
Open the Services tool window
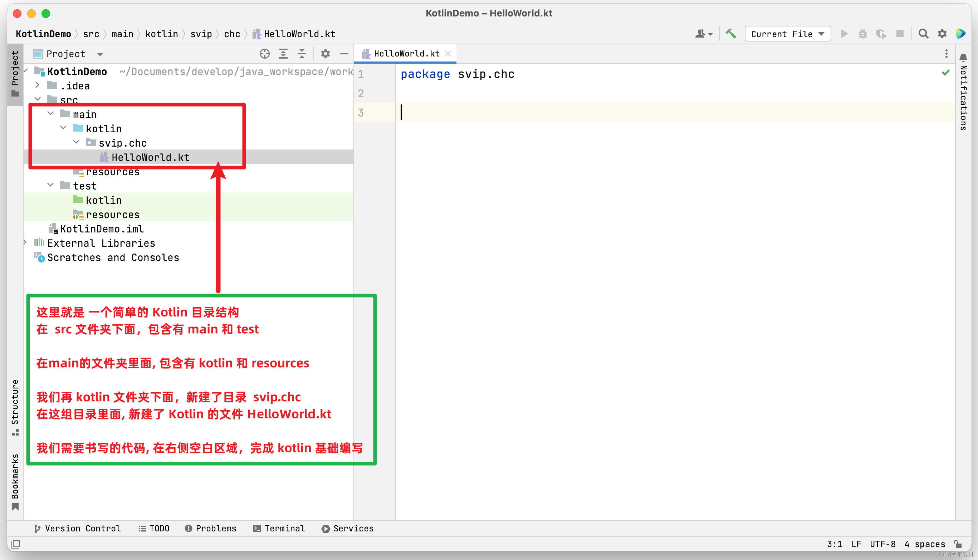click(347, 529)
